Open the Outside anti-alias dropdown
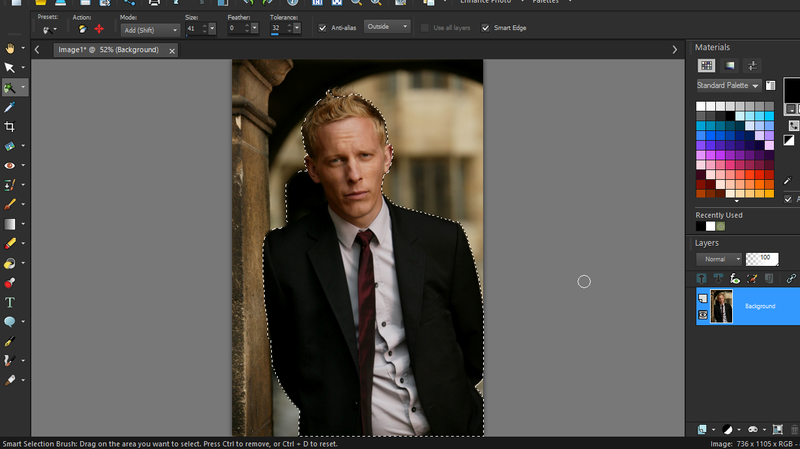 pos(387,27)
